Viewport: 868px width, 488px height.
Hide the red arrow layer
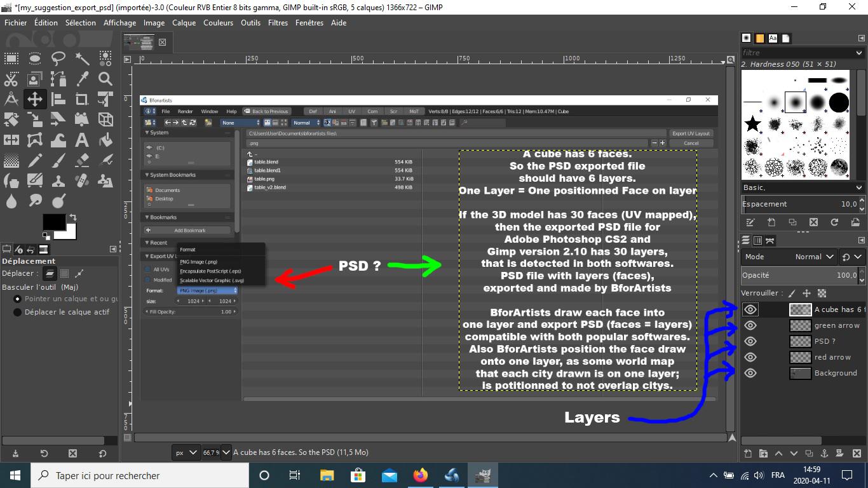(750, 357)
